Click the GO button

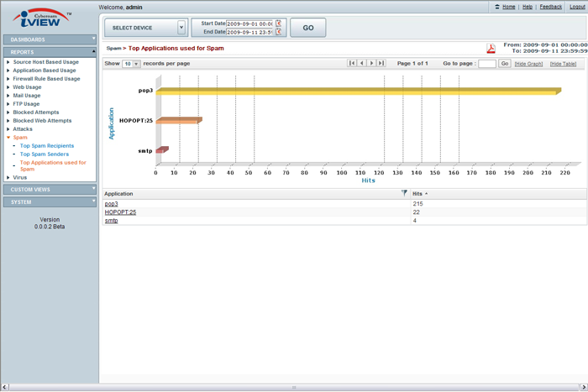pyautogui.click(x=308, y=28)
